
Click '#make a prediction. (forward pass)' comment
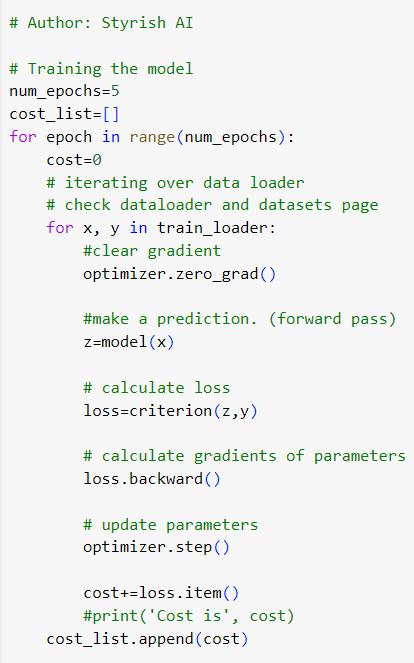(240, 319)
